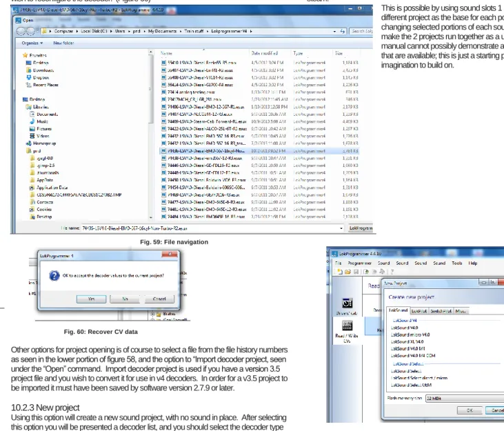The height and width of the screenshot is (431, 504).
Task: Open the Organize dropdown menu
Action: (x=32, y=43)
